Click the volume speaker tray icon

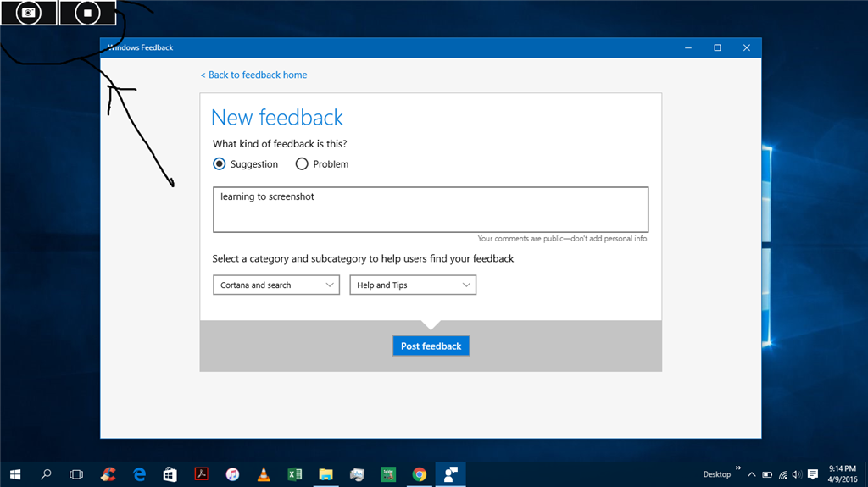coord(797,474)
